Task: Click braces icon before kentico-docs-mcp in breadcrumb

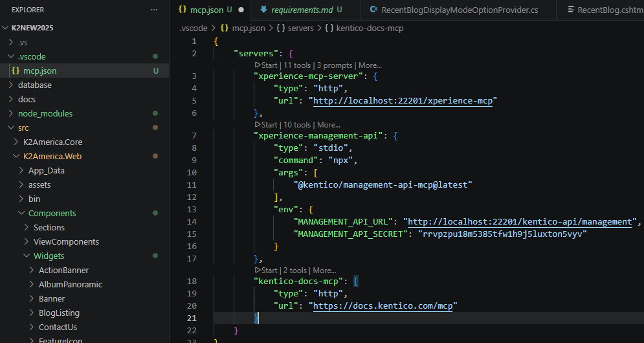Action: point(329,28)
